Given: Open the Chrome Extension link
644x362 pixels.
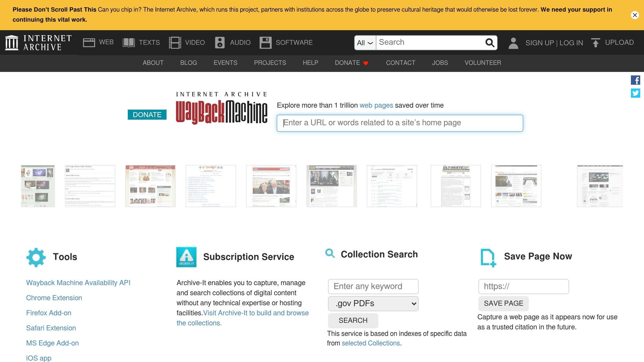Looking at the screenshot, I should tap(54, 298).
